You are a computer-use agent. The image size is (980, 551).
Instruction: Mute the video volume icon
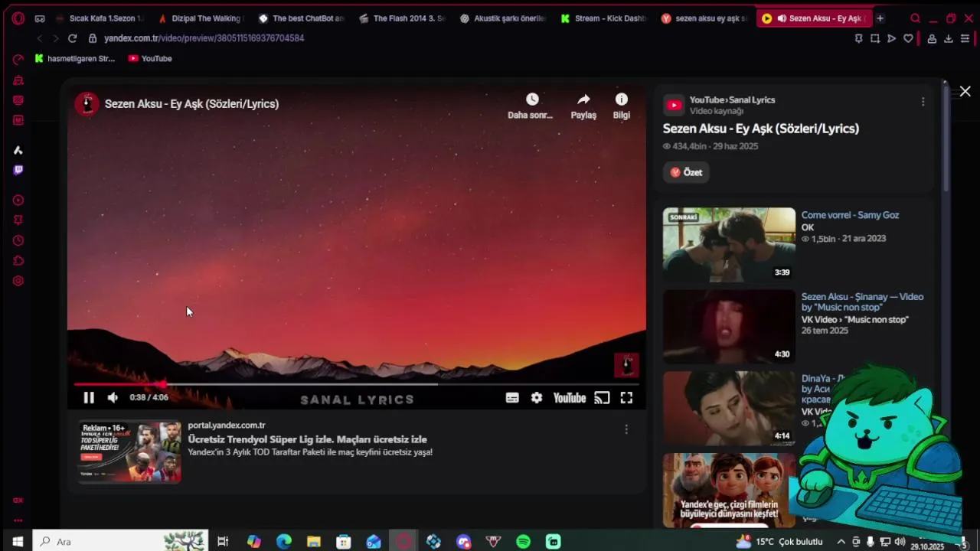coord(113,397)
